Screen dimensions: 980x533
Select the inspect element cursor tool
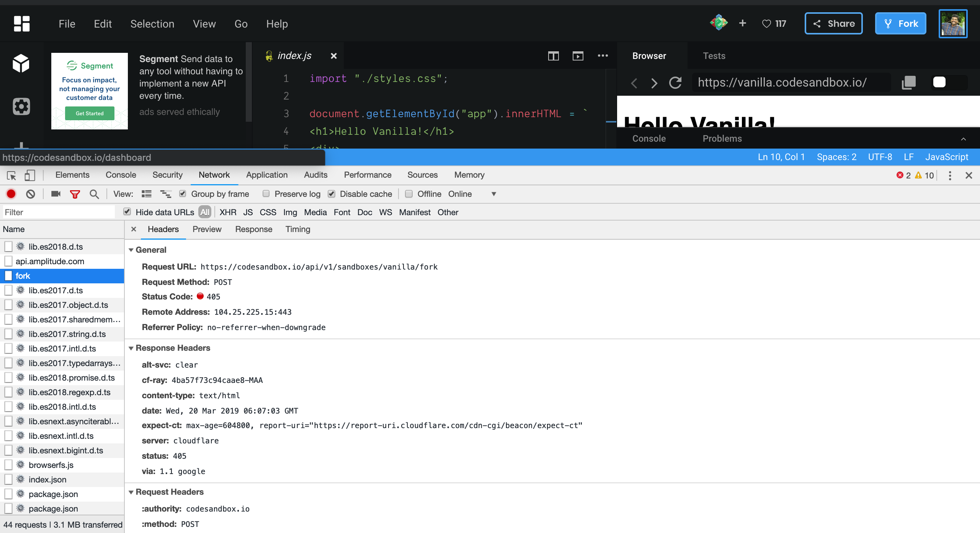[x=11, y=175]
